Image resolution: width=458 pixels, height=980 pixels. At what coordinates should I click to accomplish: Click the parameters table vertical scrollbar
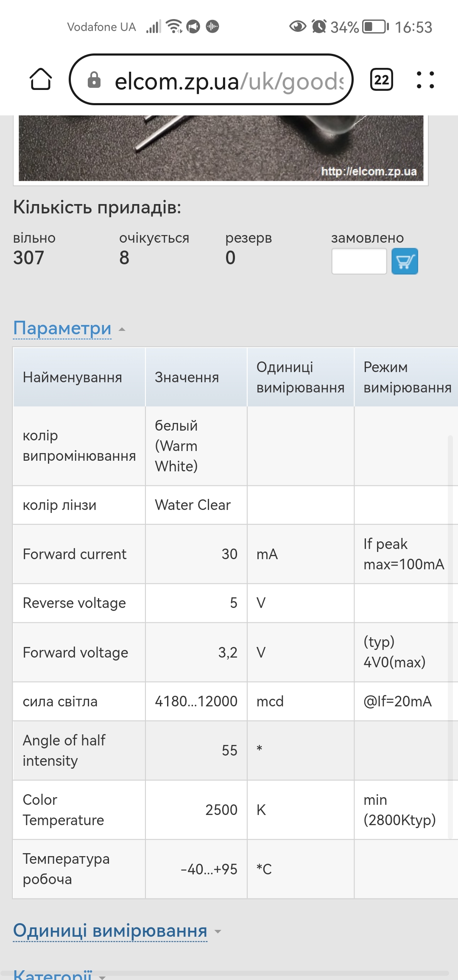[450, 636]
